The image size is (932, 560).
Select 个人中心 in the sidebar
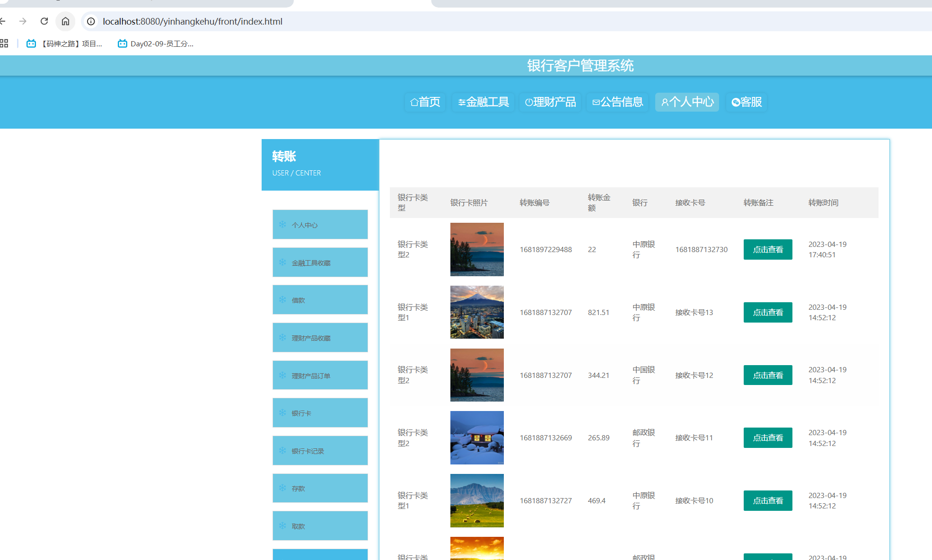point(320,224)
